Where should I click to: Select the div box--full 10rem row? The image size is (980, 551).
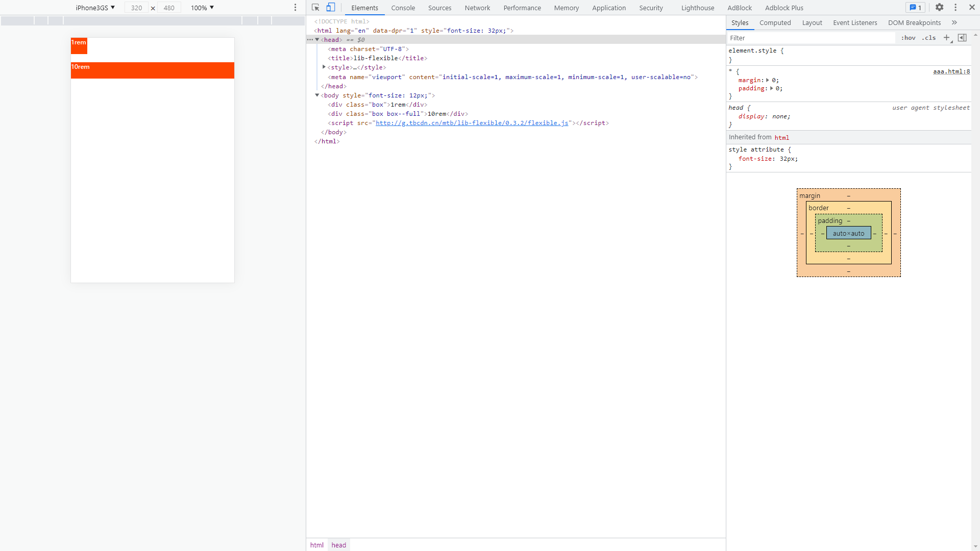tap(516, 114)
